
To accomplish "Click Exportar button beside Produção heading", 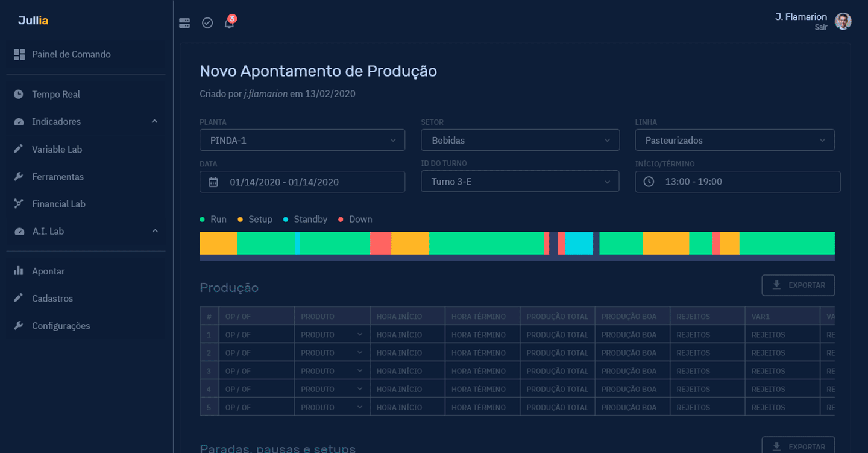I will pos(798,285).
